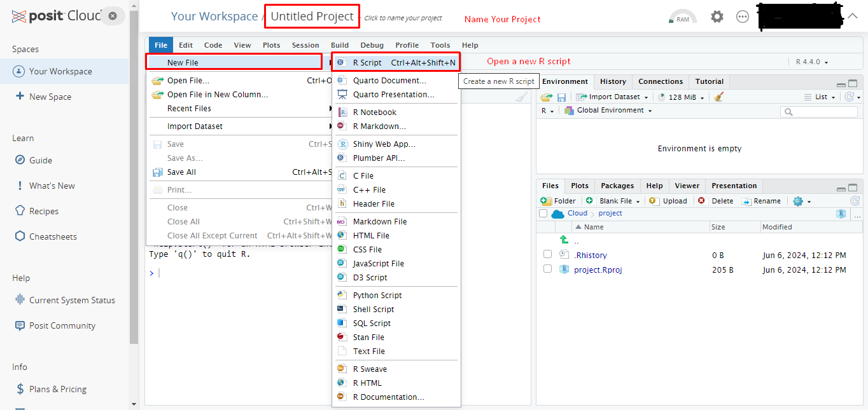Select the project.Rproj file checkbox
This screenshot has height=410, width=868.
pos(547,269)
